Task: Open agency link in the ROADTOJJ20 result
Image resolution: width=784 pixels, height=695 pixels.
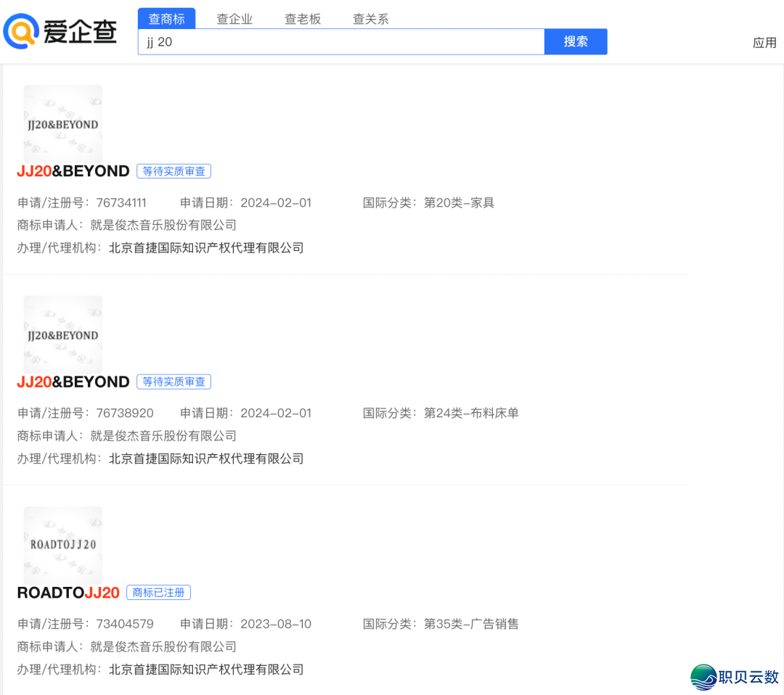Action: (206, 670)
